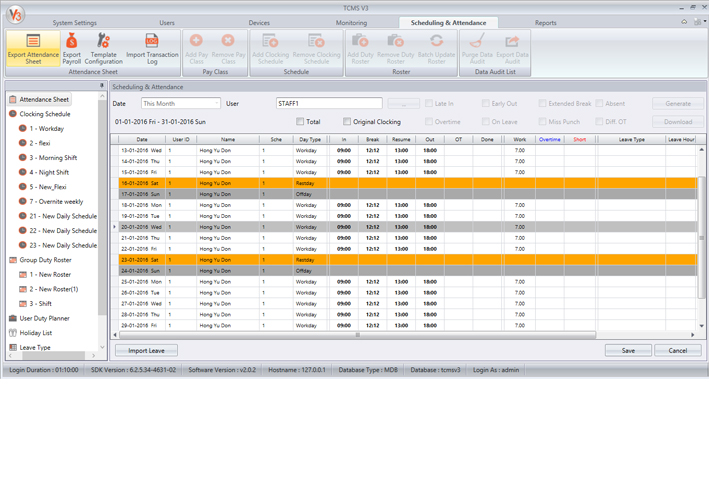Toggle the Total checkbox
The height and width of the screenshot is (488, 709).
pyautogui.click(x=300, y=121)
